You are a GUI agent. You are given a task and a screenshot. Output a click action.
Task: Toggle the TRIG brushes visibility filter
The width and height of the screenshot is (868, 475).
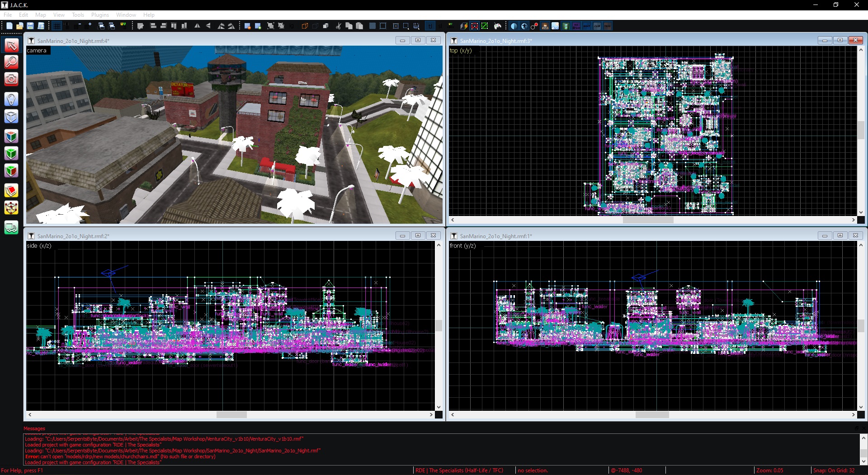coord(608,26)
